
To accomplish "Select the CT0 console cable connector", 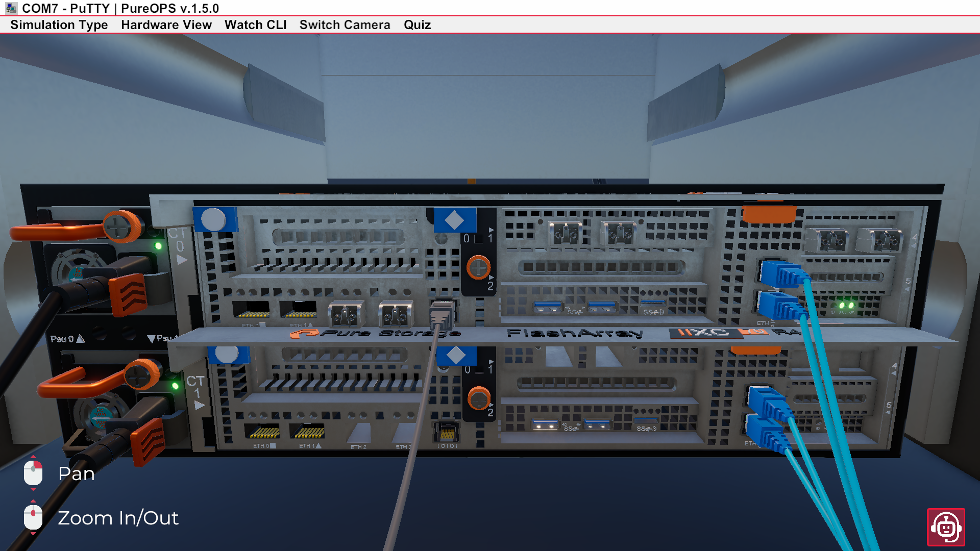I will pos(442,315).
